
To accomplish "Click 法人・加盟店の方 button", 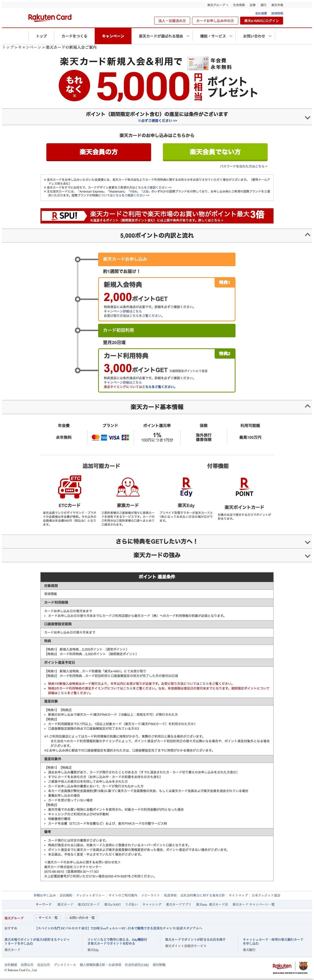I will 172,21.
